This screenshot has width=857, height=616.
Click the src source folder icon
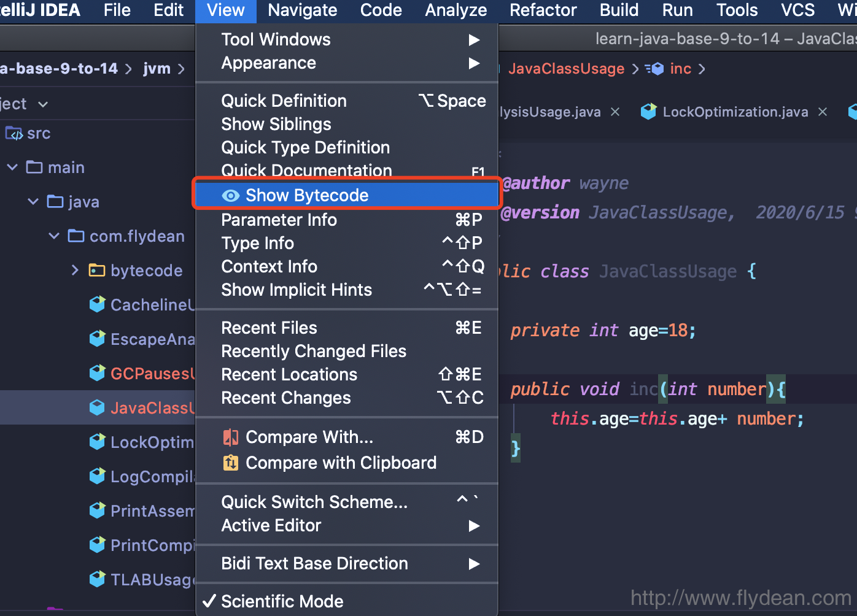pyautogui.click(x=14, y=133)
